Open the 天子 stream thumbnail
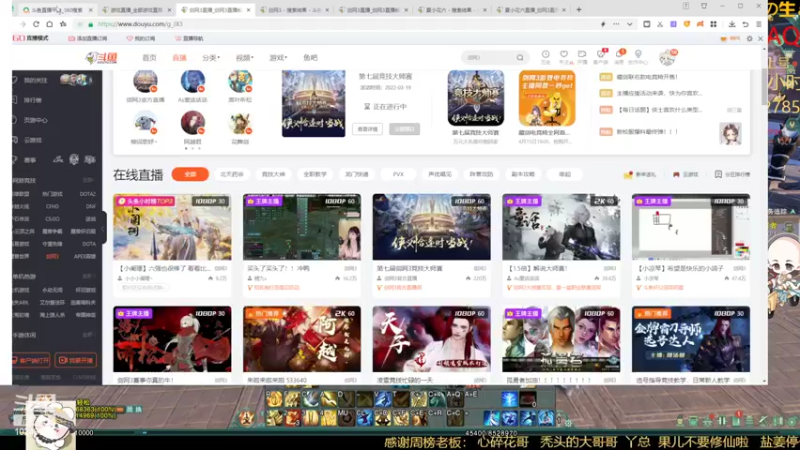The width and height of the screenshot is (800, 450). pos(431,339)
